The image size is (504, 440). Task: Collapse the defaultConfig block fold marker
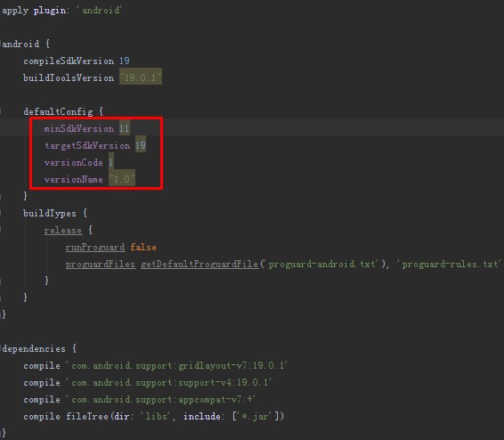[1, 111]
